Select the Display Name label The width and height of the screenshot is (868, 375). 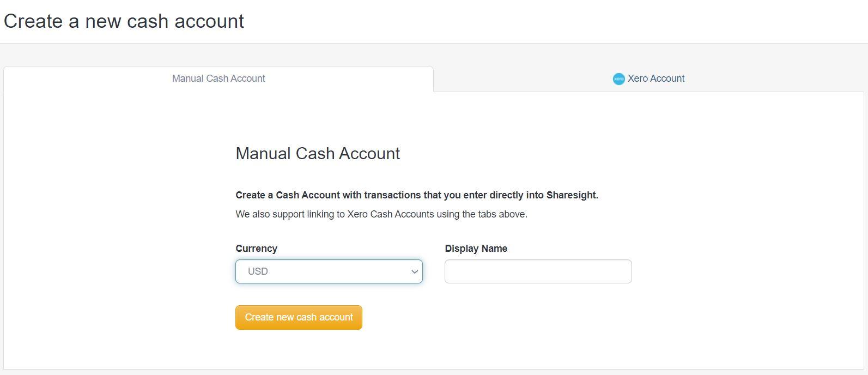(x=476, y=249)
